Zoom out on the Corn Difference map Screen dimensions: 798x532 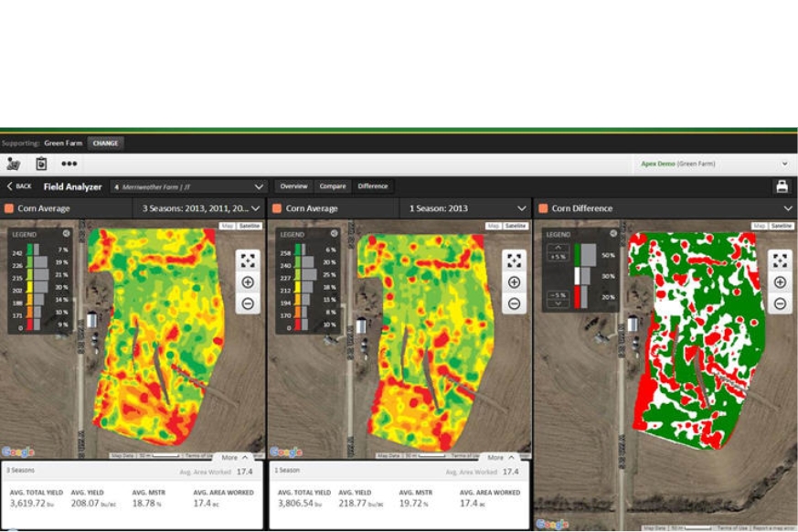point(780,304)
